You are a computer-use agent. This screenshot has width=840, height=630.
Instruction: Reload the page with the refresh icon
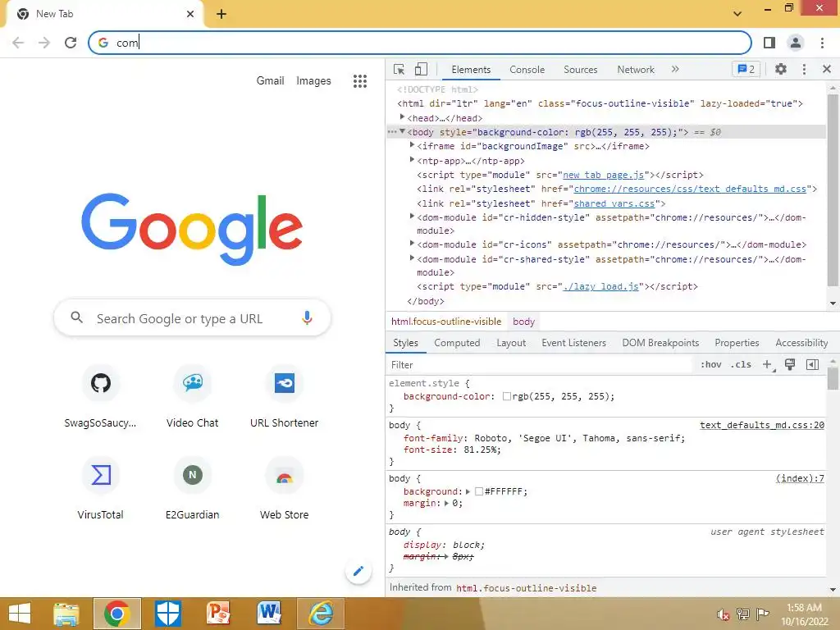(x=71, y=43)
